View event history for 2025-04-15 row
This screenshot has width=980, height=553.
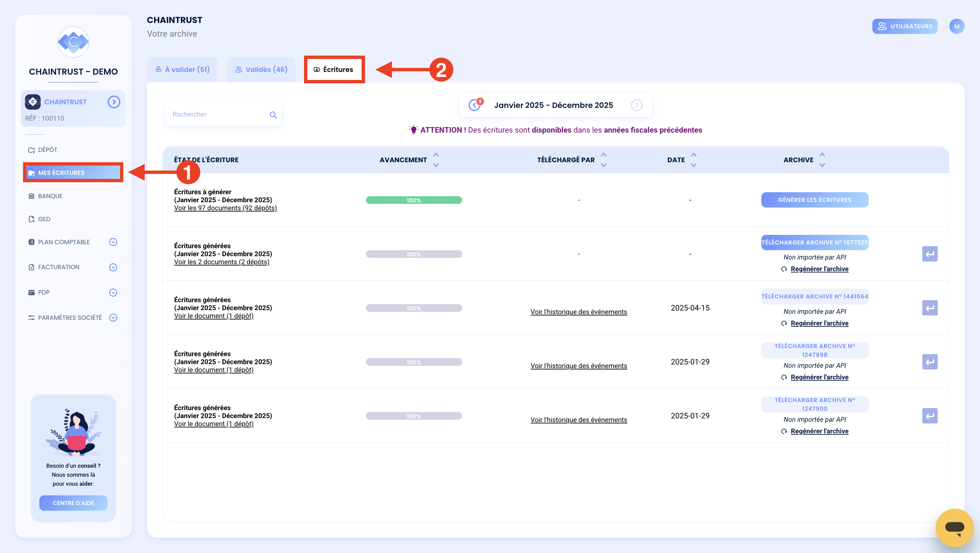click(579, 312)
